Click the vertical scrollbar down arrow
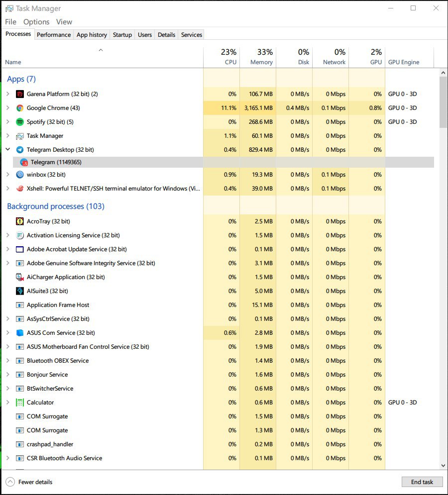Viewport: 448px width, 495px height. 444,466
